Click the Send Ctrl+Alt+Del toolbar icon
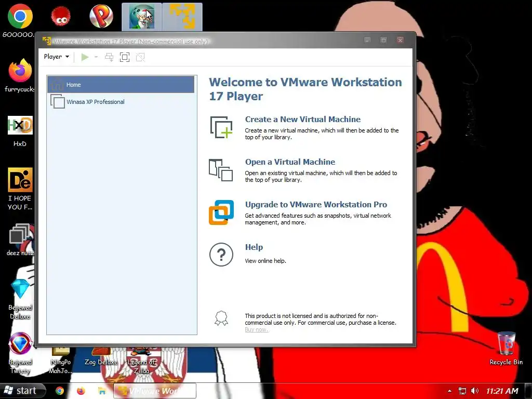 pos(109,57)
